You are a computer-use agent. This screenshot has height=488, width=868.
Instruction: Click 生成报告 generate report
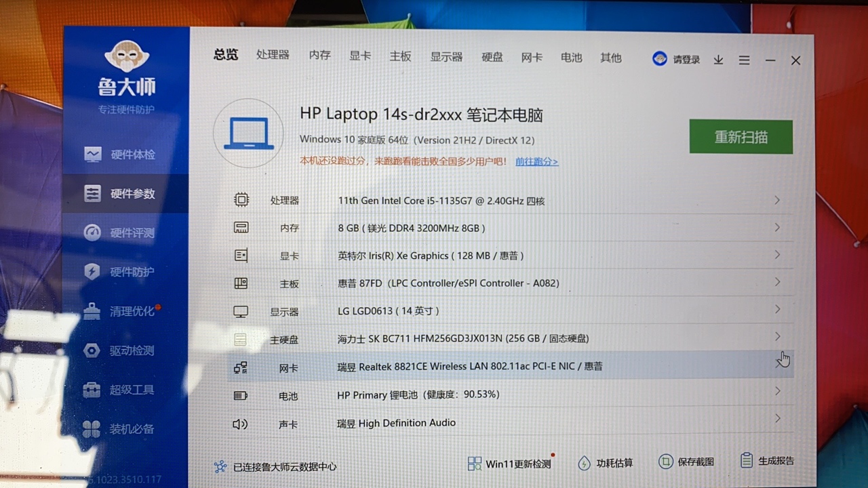(775, 461)
